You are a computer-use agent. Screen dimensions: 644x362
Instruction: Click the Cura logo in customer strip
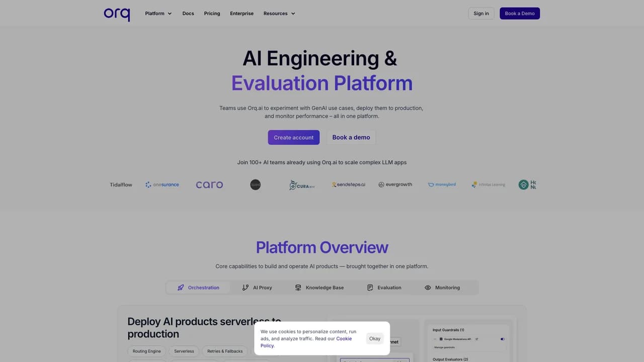coord(302,185)
